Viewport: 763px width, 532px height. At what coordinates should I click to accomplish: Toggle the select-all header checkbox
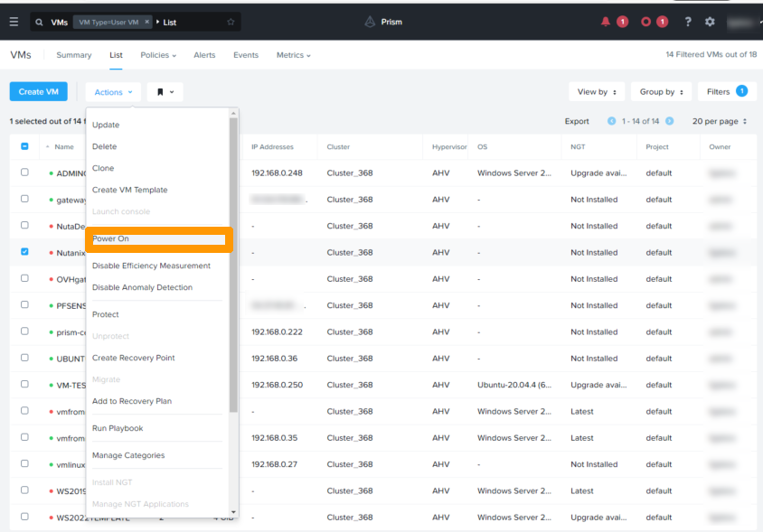24,146
